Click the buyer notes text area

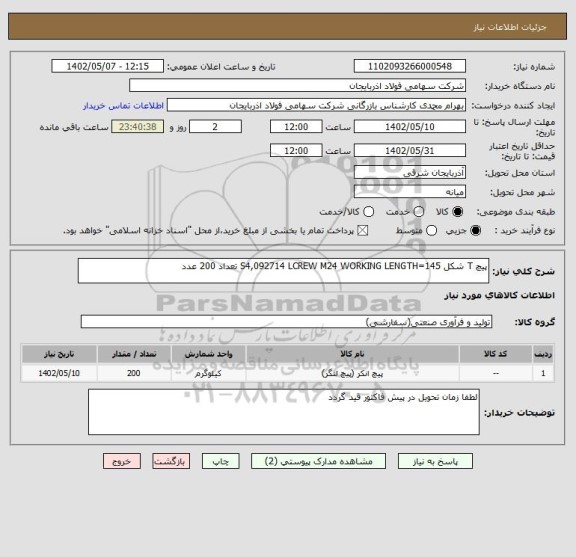point(284,412)
